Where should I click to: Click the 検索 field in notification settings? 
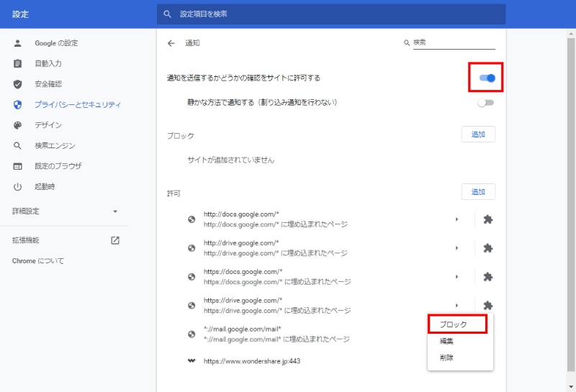(454, 43)
